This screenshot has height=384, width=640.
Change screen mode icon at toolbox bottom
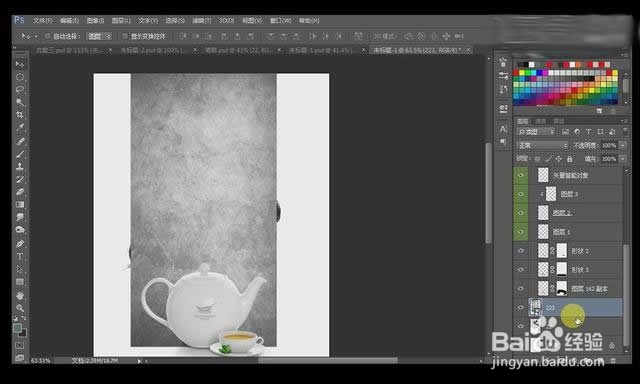point(20,357)
